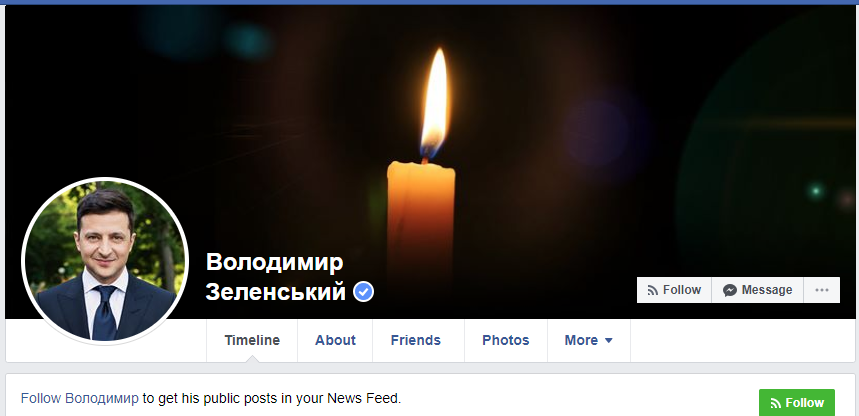Click the gray Follow button on cover
Image resolution: width=859 pixels, height=416 pixels.
[x=674, y=290]
